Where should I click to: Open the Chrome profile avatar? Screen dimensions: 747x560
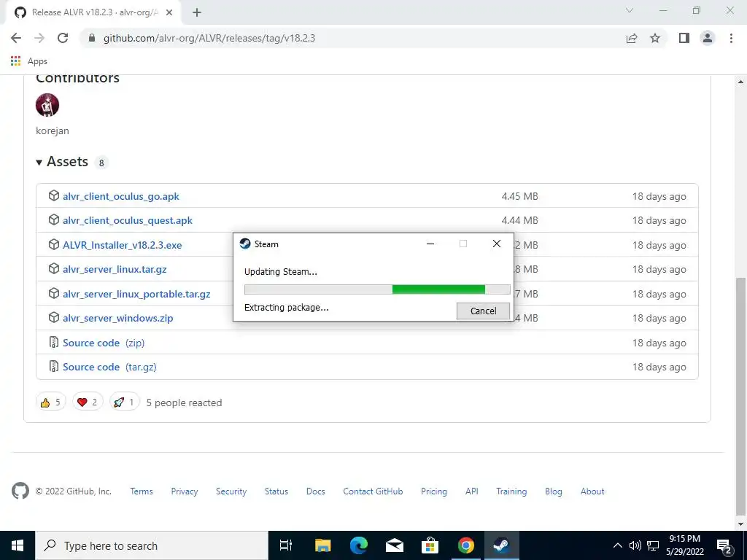(x=708, y=38)
